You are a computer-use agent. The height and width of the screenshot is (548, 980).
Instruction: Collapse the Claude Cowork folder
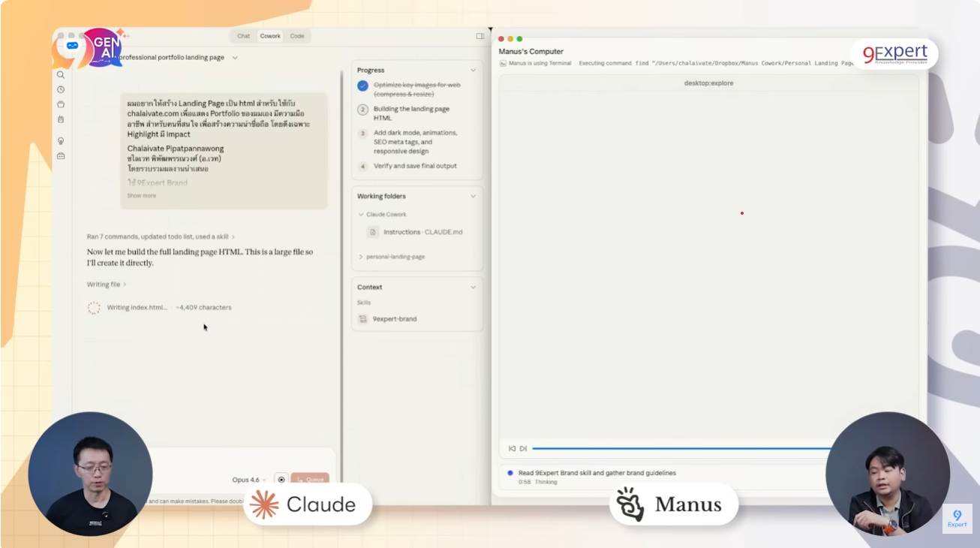point(361,215)
